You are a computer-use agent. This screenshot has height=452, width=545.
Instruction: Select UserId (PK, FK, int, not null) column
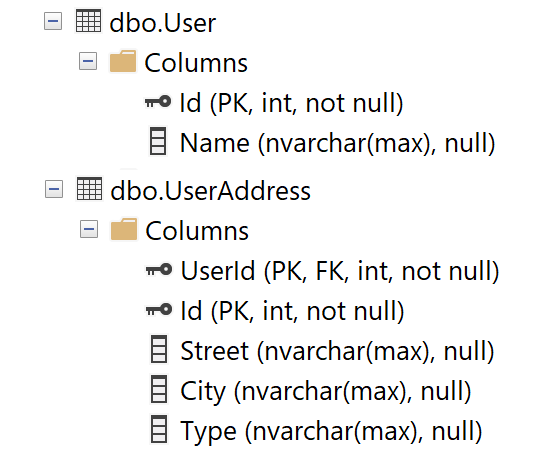(x=340, y=271)
